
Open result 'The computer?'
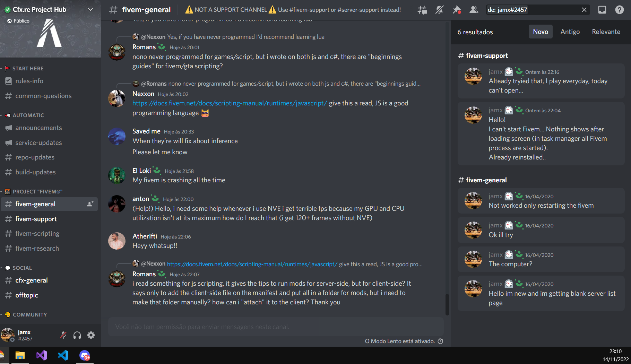(x=541, y=259)
